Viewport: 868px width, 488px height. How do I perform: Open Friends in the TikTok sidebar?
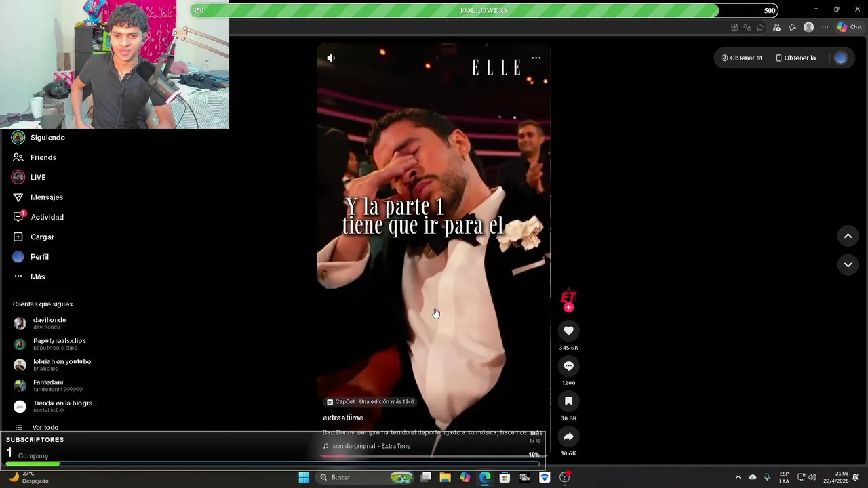point(35,157)
